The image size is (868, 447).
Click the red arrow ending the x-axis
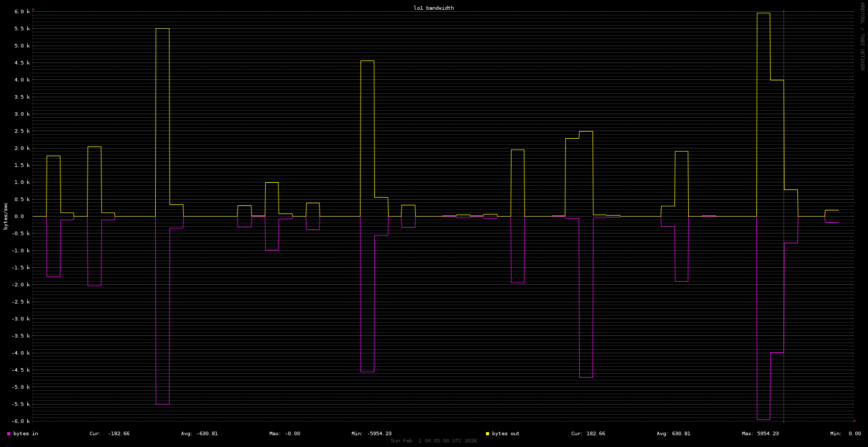pyautogui.click(x=854, y=421)
